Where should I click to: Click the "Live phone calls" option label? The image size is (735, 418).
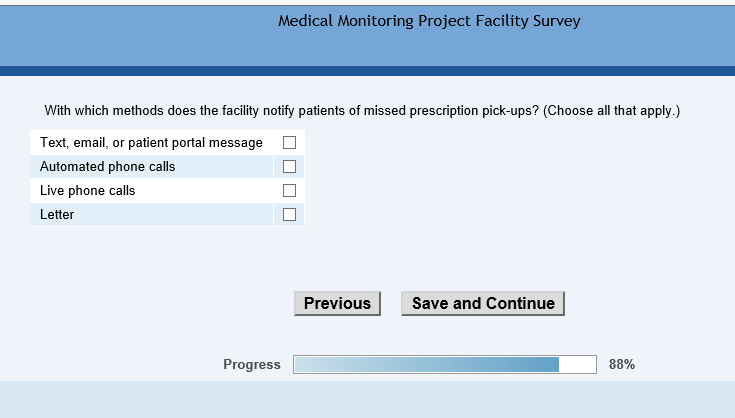[x=87, y=191]
